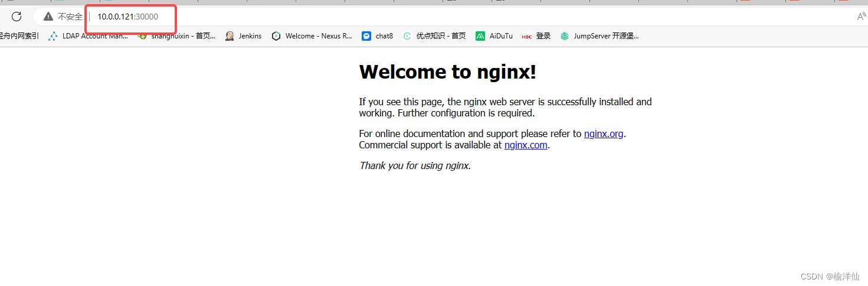Open the 内网索引 bookmark
Image resolution: width=868 pixels, height=286 pixels.
[x=19, y=36]
